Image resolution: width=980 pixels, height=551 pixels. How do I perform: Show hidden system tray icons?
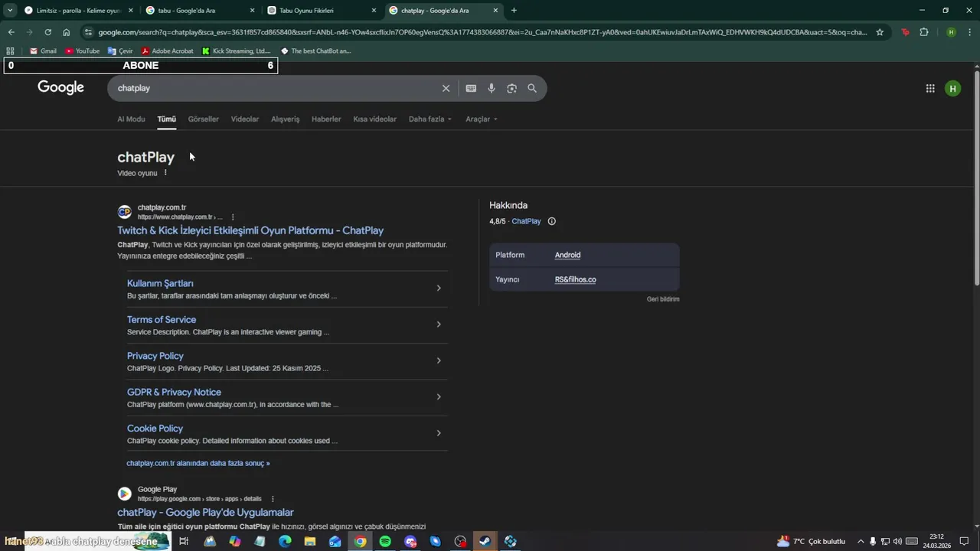click(x=861, y=541)
